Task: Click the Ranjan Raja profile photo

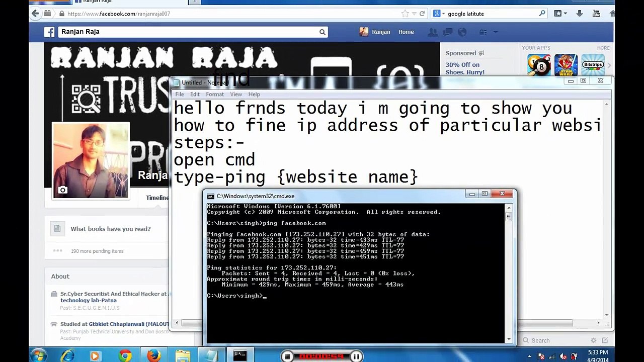Action: [91, 160]
